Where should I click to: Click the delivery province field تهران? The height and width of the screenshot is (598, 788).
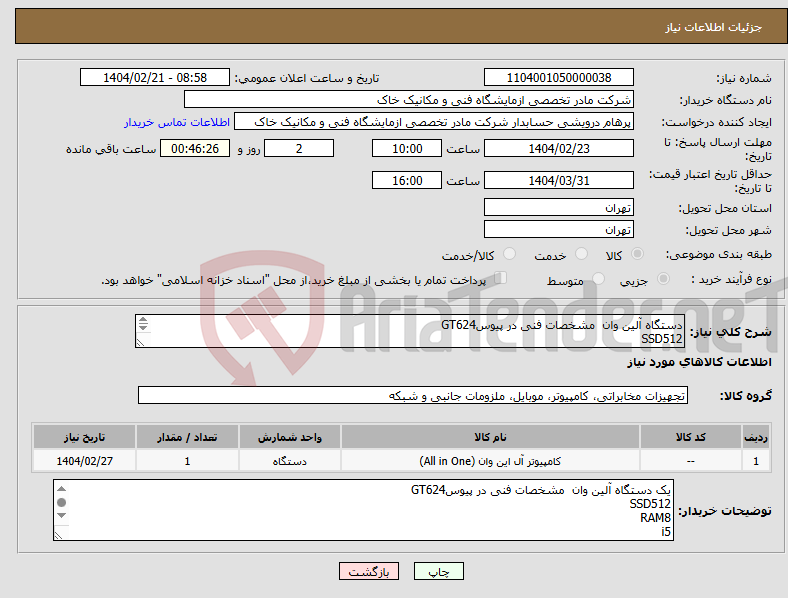pyautogui.click(x=559, y=207)
